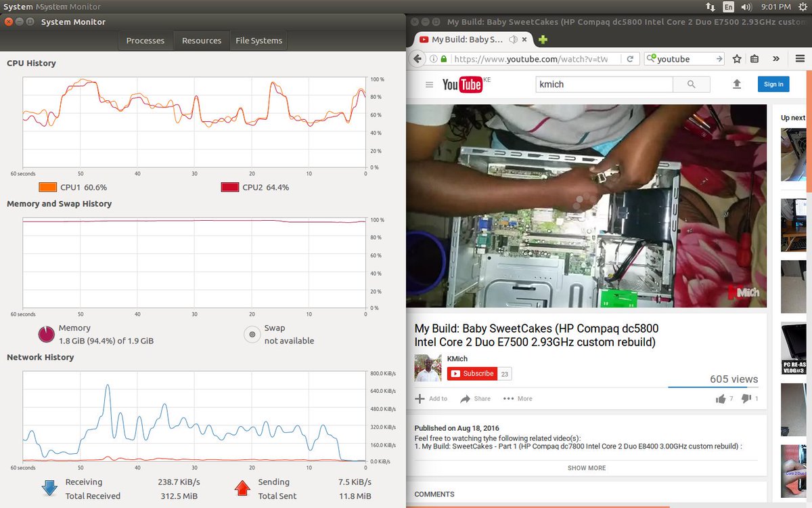Open site information icon in address bar
This screenshot has height=508, width=812.
click(434, 59)
